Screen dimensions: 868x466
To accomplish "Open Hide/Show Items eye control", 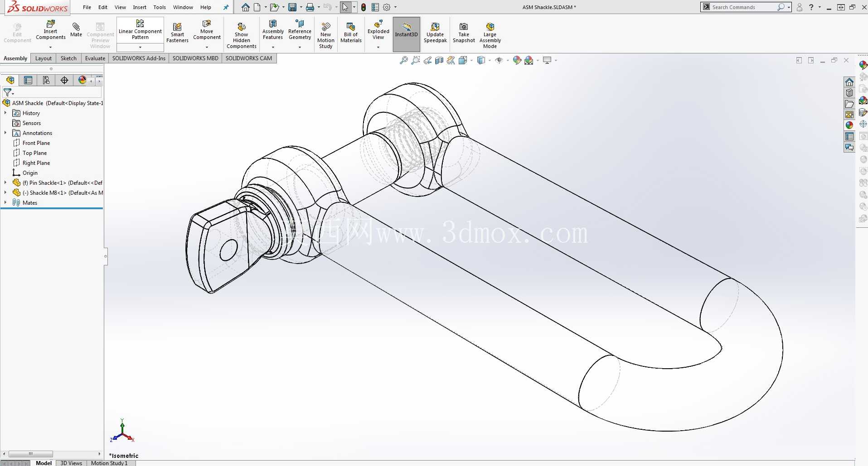I will 499,60.
